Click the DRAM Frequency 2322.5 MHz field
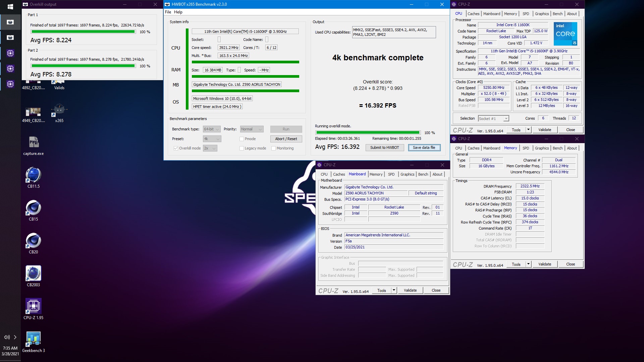This screenshot has height=362, width=644. pyautogui.click(x=530, y=186)
